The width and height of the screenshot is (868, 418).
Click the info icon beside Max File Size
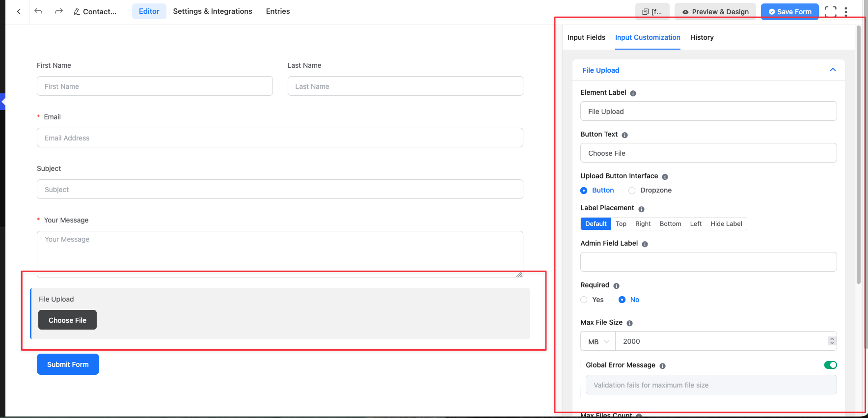[x=629, y=323]
